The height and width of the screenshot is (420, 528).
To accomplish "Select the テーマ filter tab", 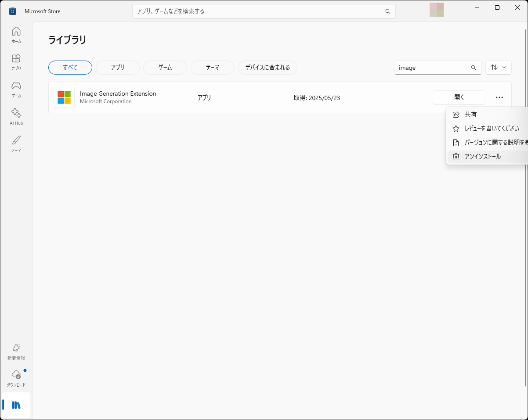I will tap(213, 68).
